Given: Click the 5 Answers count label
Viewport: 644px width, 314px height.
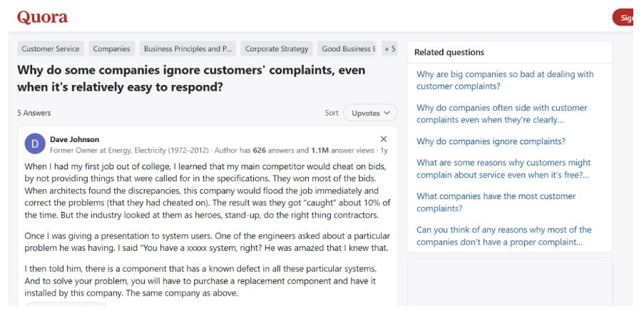Looking at the screenshot, I should click(34, 113).
